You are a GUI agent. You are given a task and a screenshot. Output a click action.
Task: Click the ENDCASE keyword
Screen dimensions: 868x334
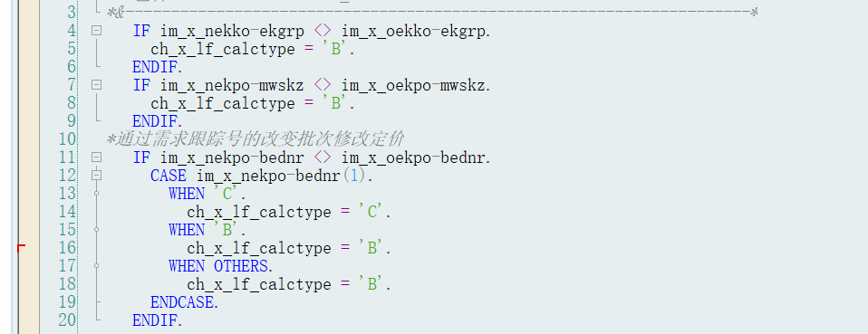pos(184,302)
